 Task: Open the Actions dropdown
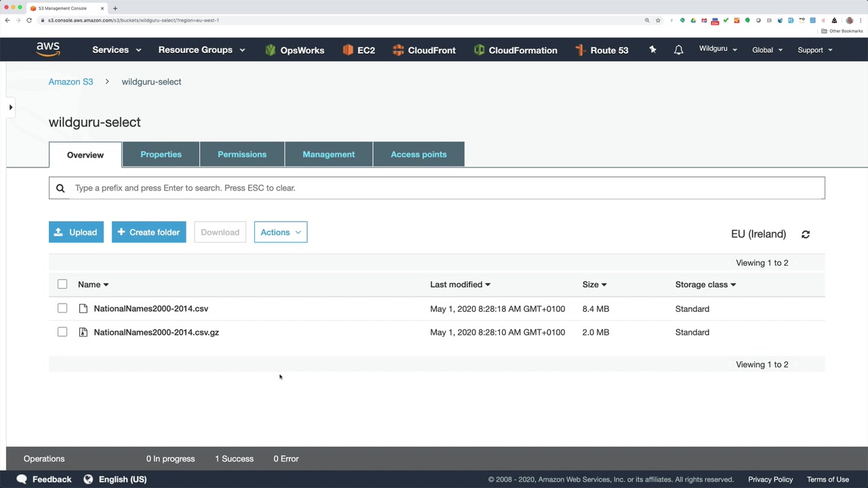click(281, 232)
